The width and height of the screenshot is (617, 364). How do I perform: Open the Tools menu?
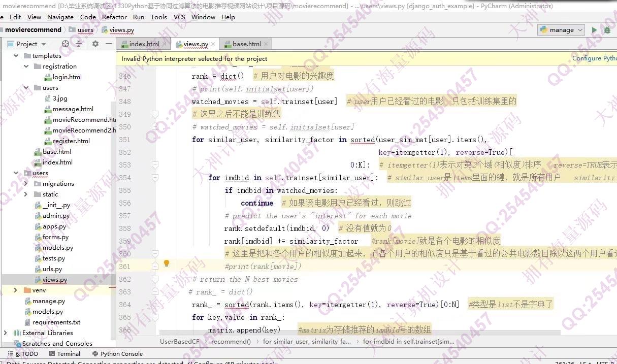158,17
